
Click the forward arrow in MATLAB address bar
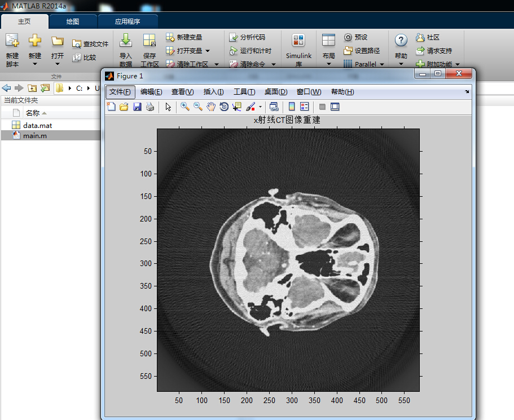click(19, 88)
